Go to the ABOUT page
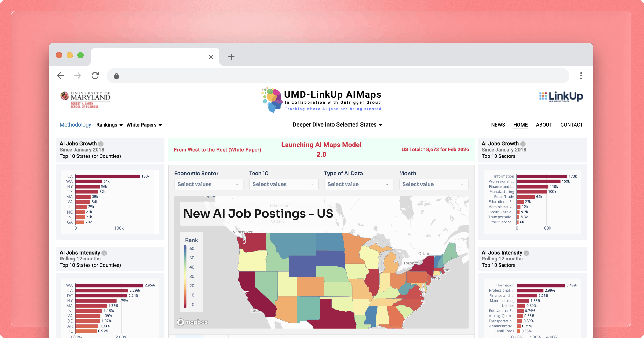 (x=544, y=125)
